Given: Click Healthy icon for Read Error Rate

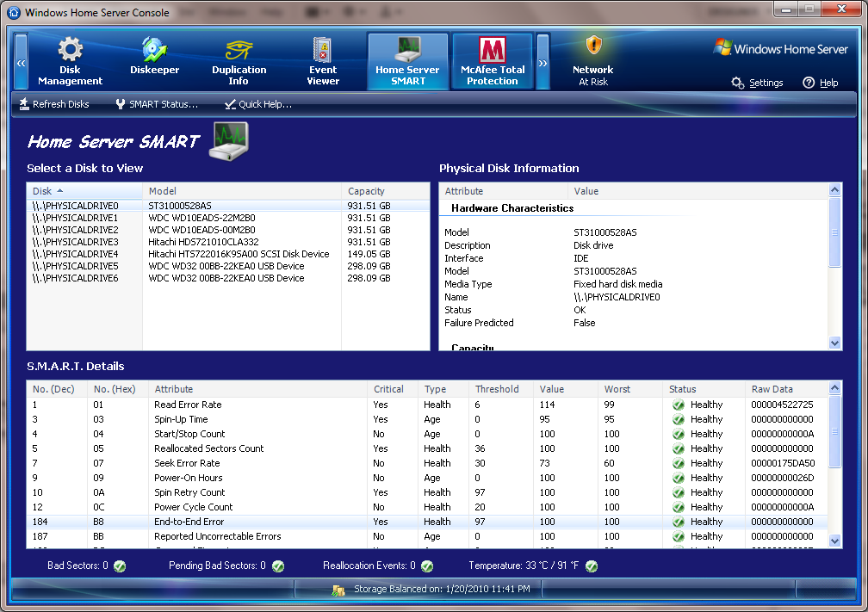Looking at the screenshot, I should [x=679, y=405].
